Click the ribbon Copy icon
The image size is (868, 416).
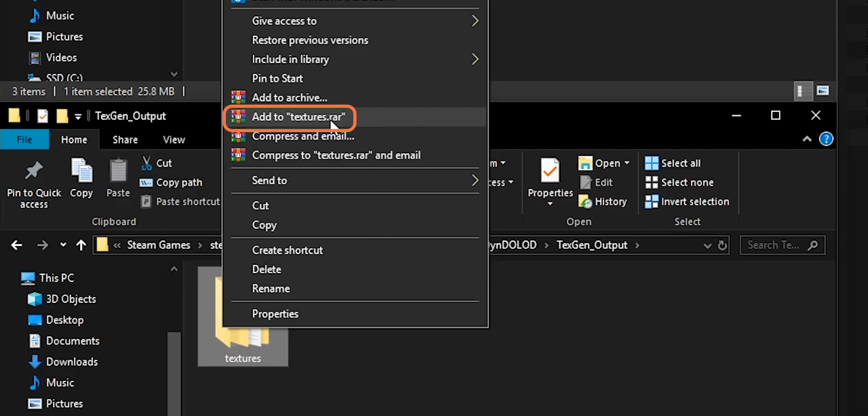[x=81, y=170]
